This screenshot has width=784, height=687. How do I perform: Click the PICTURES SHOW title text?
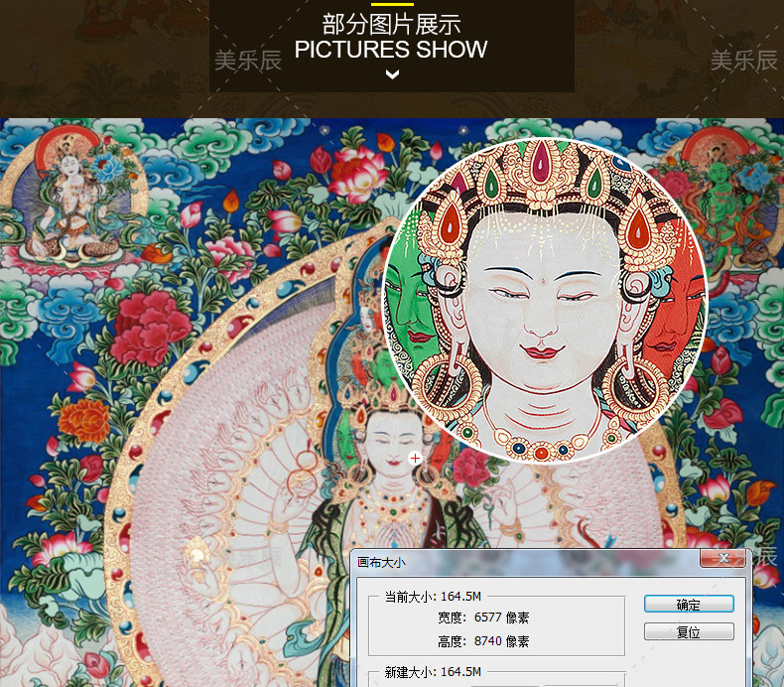pyautogui.click(x=391, y=50)
